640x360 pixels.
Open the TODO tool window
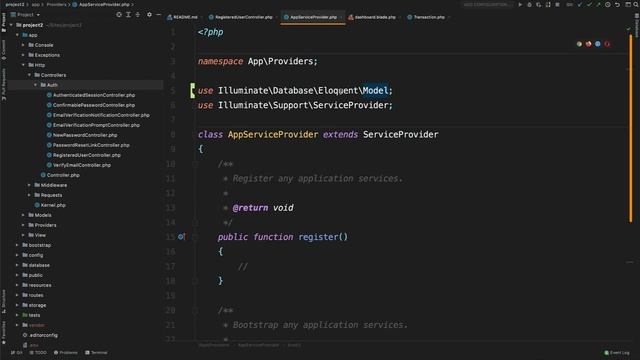38,353
